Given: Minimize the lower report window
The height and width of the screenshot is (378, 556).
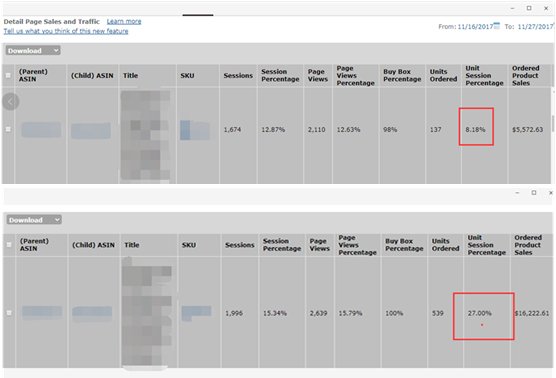Looking at the screenshot, I should pyautogui.click(x=517, y=193).
